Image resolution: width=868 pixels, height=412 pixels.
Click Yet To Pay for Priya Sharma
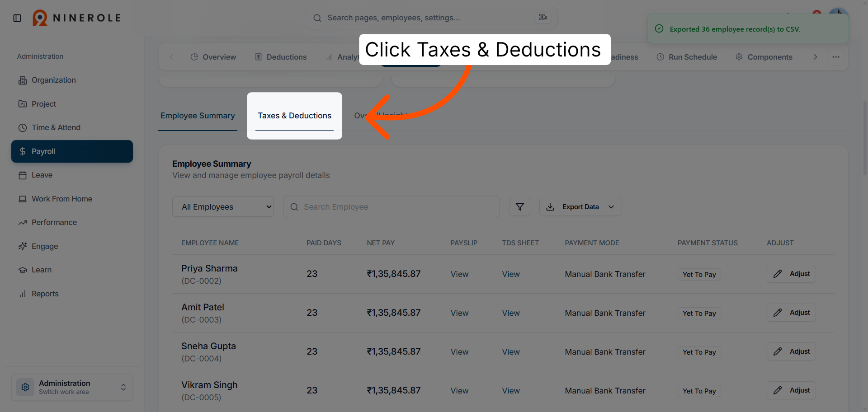pos(699,275)
